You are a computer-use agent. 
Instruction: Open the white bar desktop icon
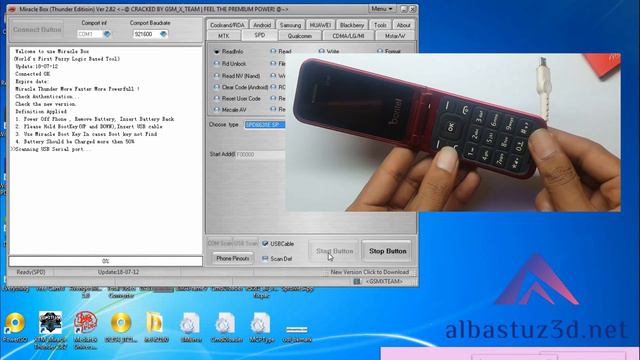pyautogui.click(x=297, y=333)
